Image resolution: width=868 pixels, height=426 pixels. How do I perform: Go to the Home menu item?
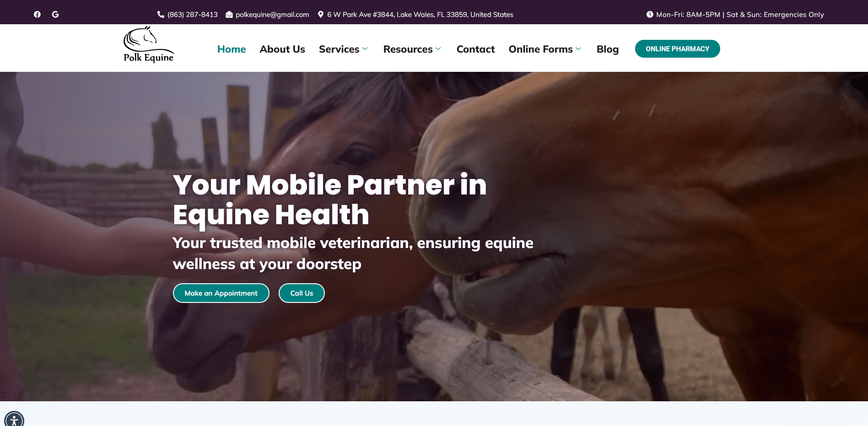[232, 49]
